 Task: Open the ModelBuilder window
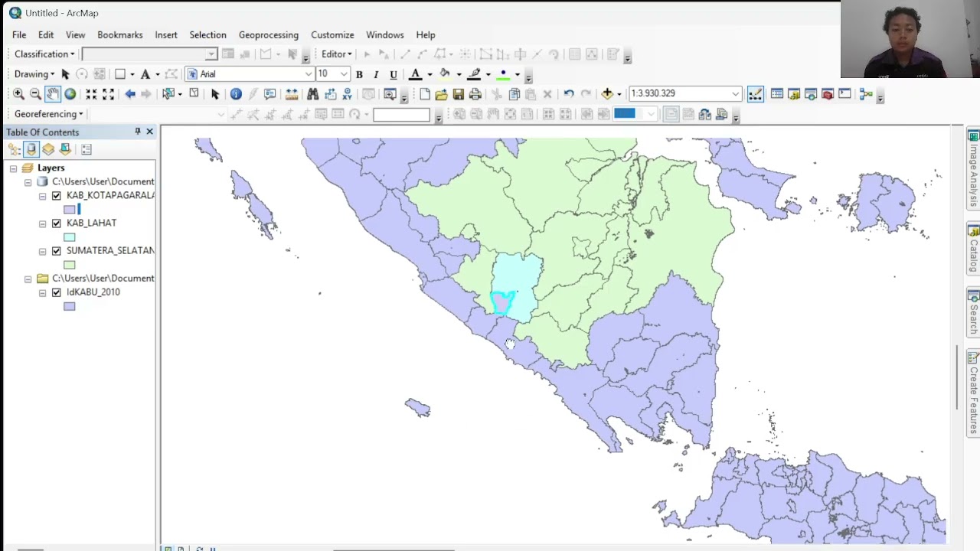[866, 93]
